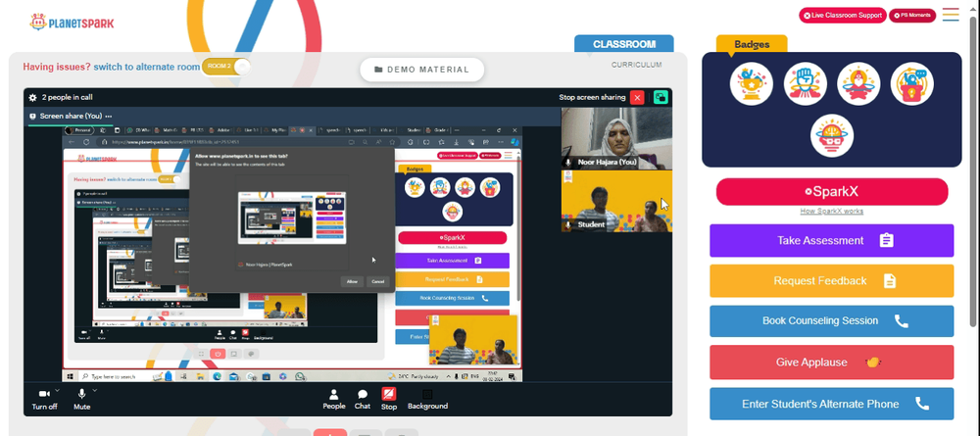Screen dimensions: 980x436
Task: Click Book Counseling Session button
Action: coord(832,321)
